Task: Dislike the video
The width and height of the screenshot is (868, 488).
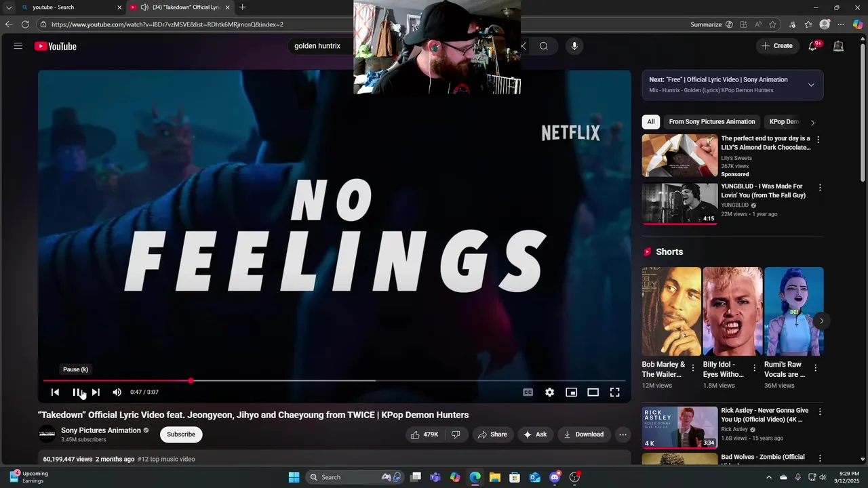Action: pos(456,434)
